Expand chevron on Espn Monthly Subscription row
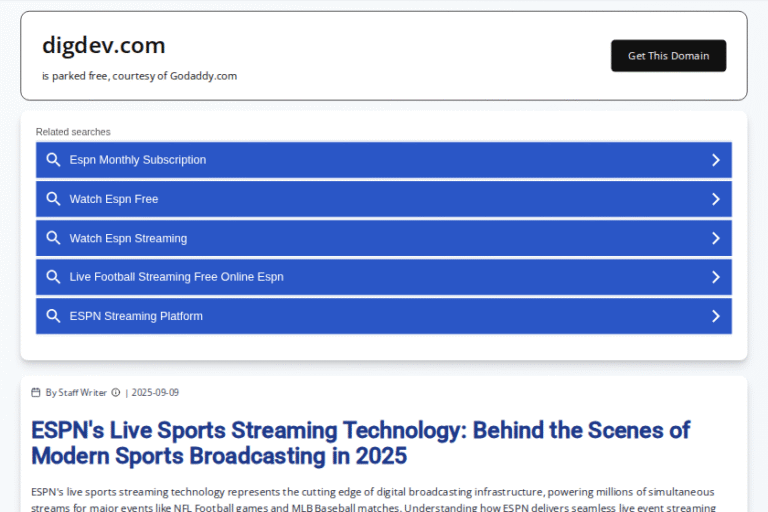Screen dimensions: 768x512 (x=715, y=160)
